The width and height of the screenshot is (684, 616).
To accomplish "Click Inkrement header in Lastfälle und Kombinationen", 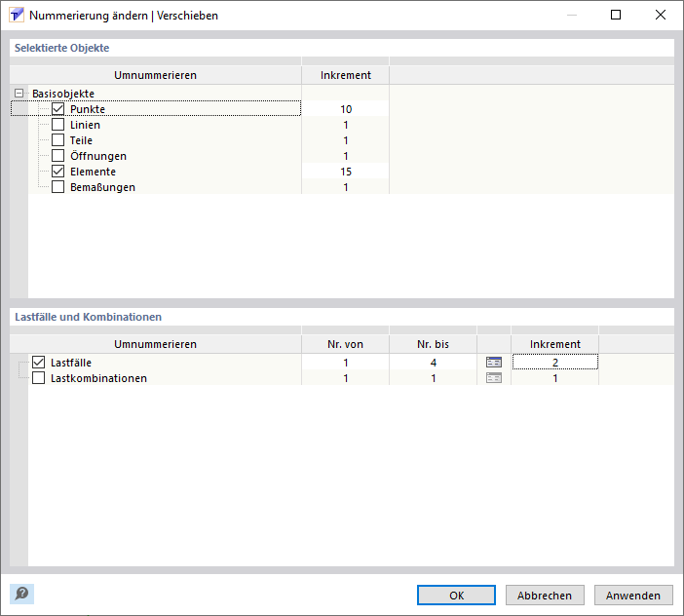I will tap(554, 344).
